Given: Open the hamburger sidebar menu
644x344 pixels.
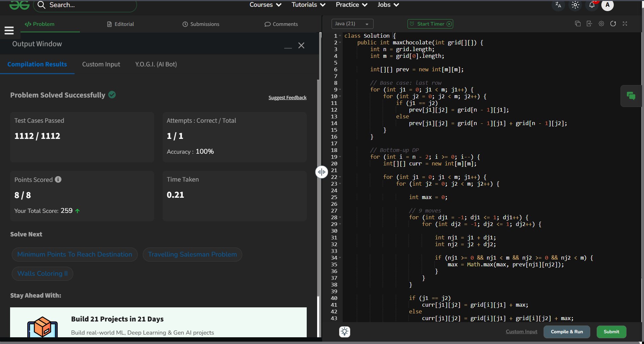Looking at the screenshot, I should 9,31.
